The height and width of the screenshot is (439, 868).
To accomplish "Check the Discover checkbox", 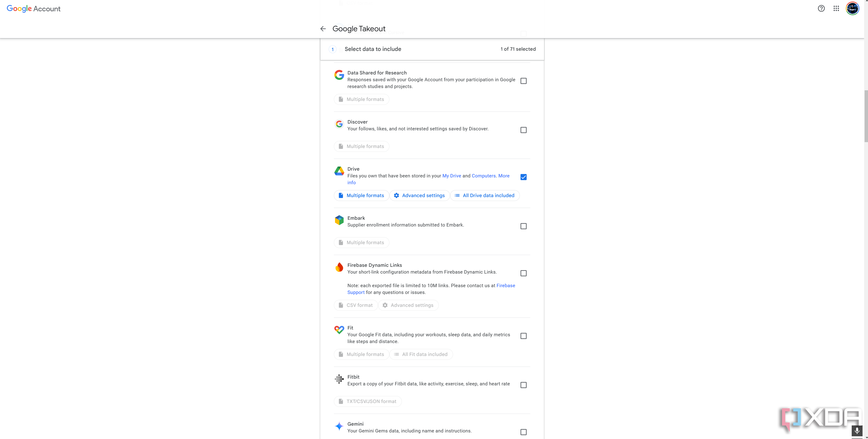I will pyautogui.click(x=523, y=130).
